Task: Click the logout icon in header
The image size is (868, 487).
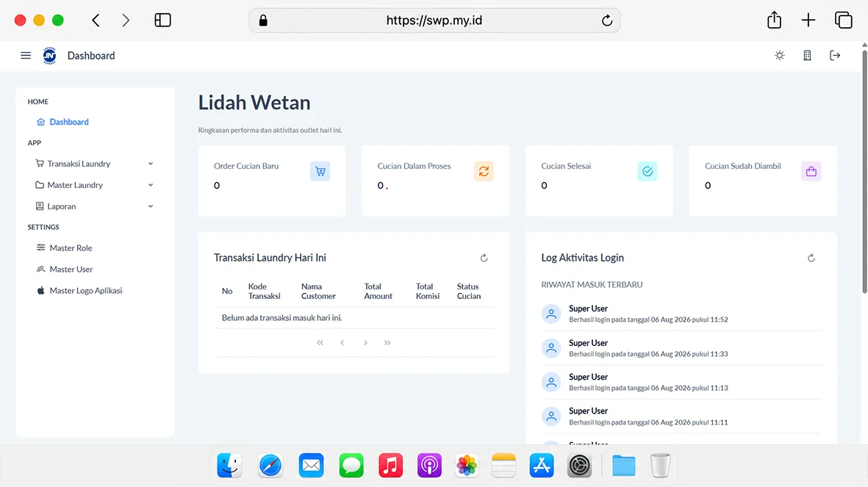Action: 835,55
